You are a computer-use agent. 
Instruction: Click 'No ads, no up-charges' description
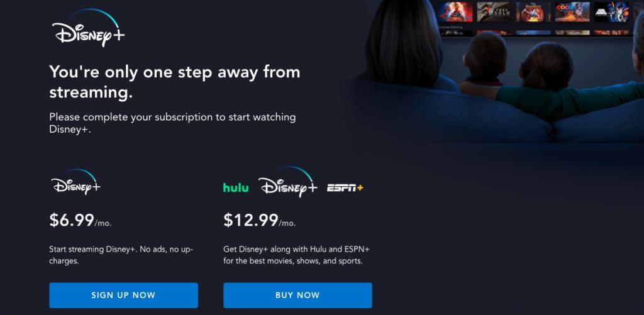tap(121, 255)
